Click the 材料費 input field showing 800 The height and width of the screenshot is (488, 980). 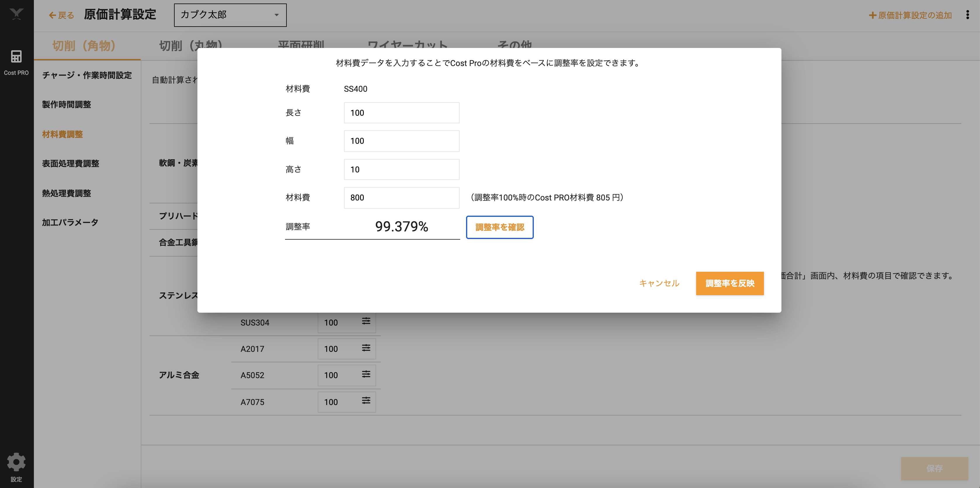pos(401,198)
